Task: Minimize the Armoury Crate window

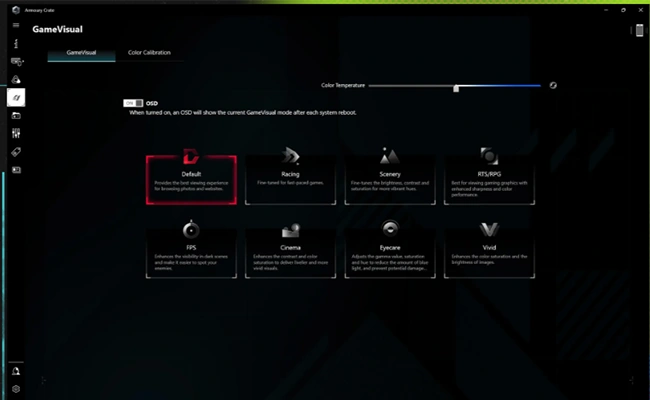Action: 606,10
